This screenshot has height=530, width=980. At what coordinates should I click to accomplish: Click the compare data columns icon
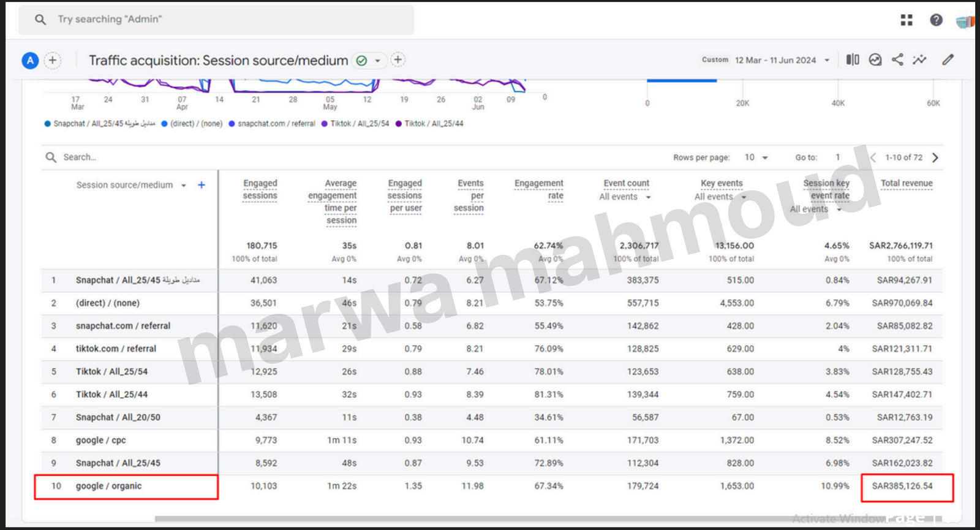(853, 59)
